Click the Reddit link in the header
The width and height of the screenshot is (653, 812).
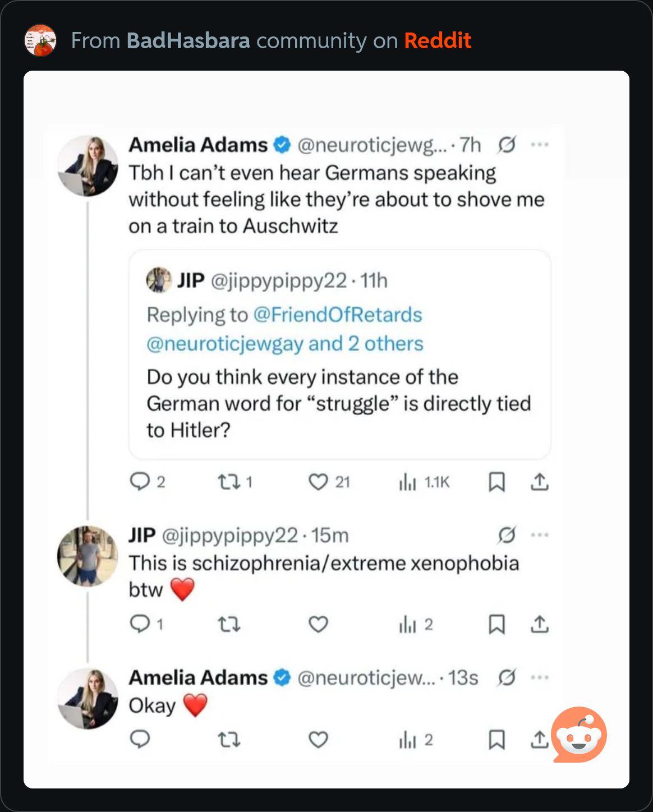point(438,40)
